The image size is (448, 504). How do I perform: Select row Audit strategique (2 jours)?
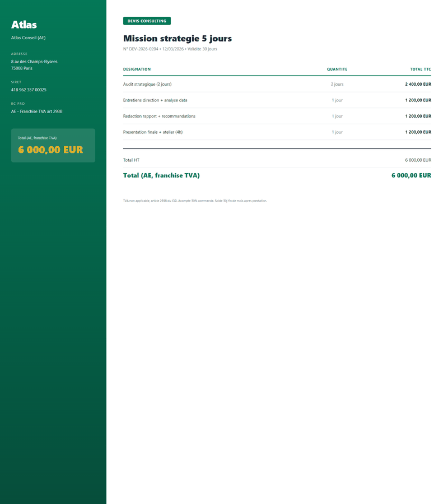[277, 84]
